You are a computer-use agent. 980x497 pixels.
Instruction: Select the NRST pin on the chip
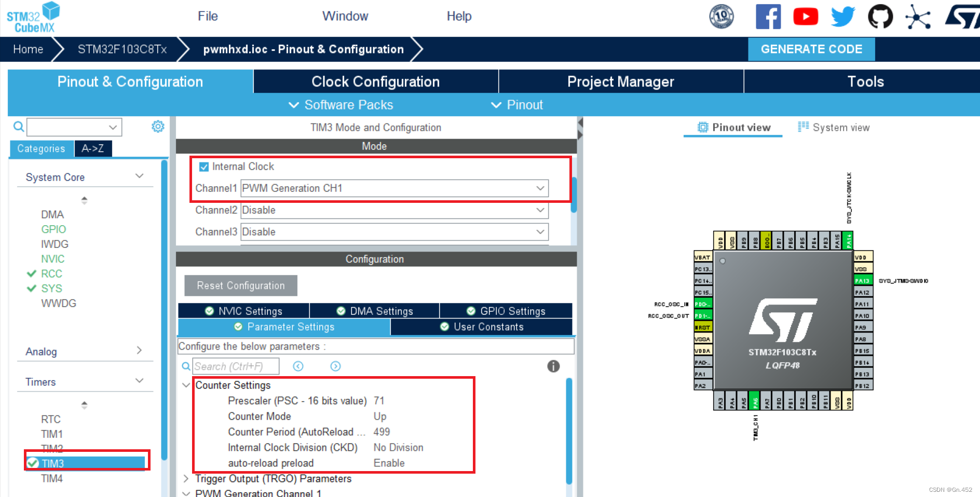pos(703,327)
